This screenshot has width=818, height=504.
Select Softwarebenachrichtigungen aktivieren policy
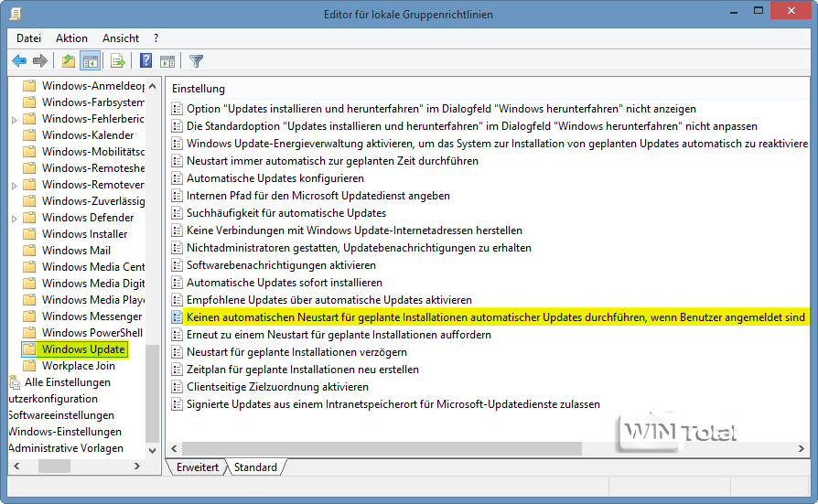[281, 265]
